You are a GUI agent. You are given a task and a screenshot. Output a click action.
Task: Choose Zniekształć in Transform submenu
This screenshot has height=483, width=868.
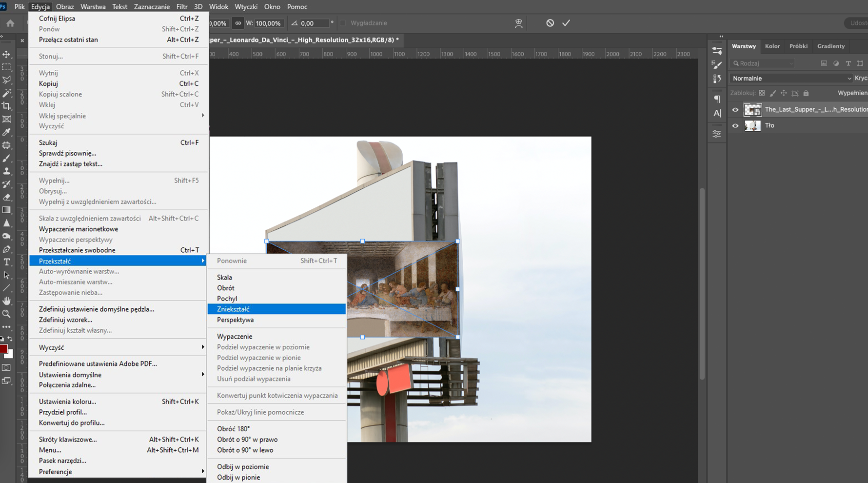pyautogui.click(x=276, y=309)
